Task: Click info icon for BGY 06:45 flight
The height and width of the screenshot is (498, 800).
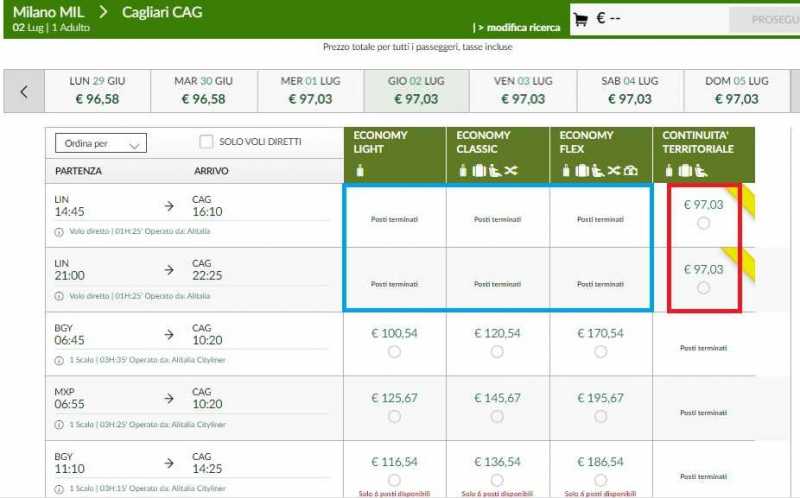Action: (x=59, y=360)
